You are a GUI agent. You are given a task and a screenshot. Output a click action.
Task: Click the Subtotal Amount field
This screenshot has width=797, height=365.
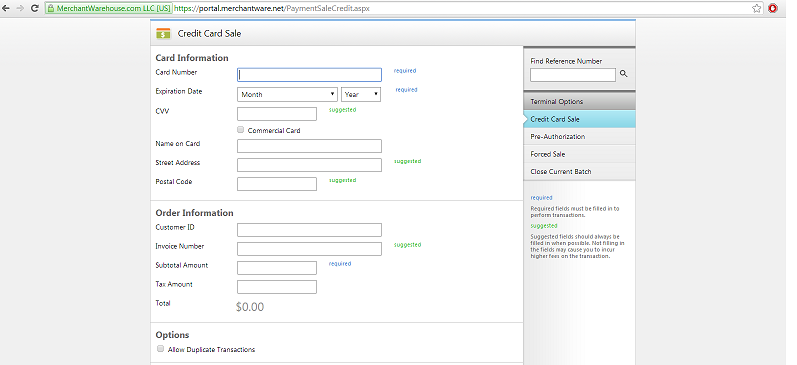(277, 268)
